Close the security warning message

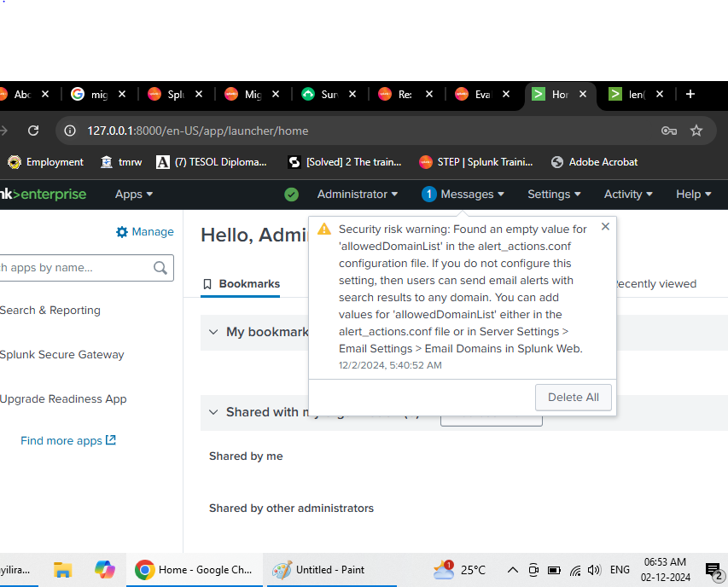coord(605,226)
